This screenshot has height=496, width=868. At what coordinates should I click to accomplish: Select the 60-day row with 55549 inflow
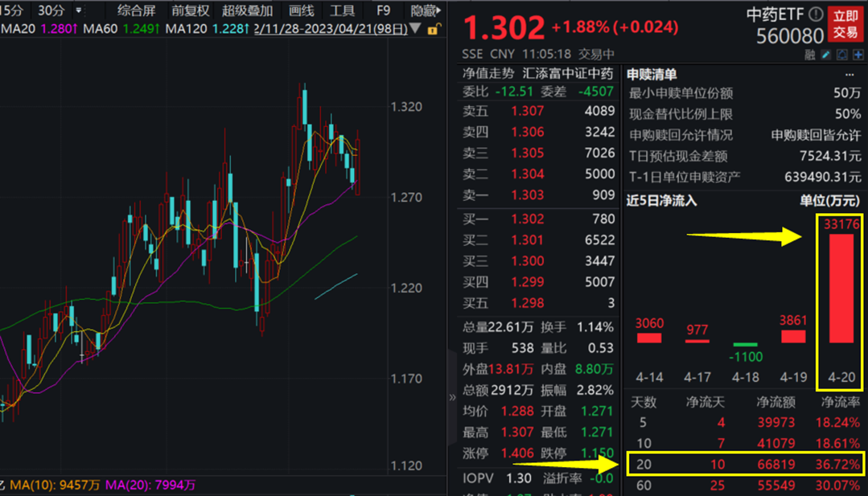click(x=745, y=486)
